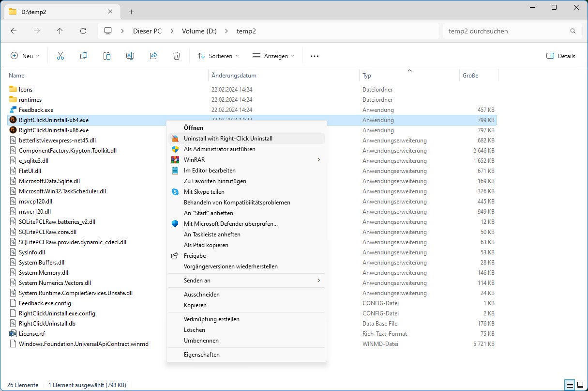
Task: Expand chevron before Dieser PC breadcrumb
Action: [x=123, y=31]
